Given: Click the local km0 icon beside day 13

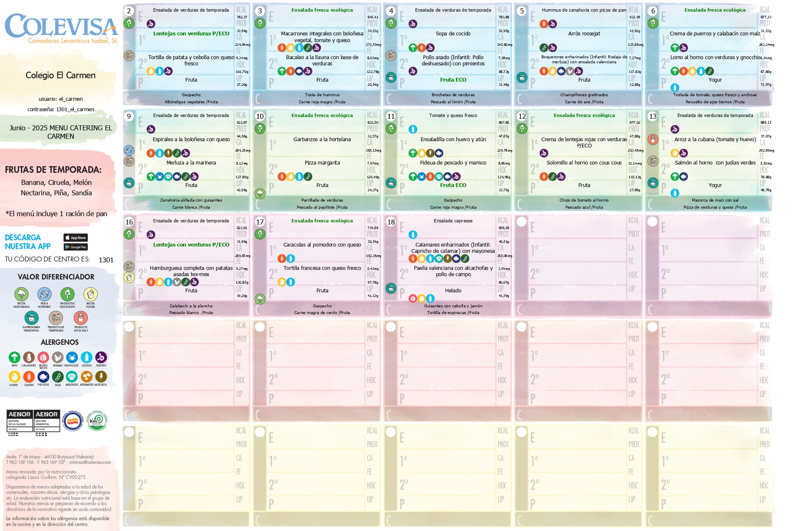Looking at the screenshot, I should pos(653,139).
